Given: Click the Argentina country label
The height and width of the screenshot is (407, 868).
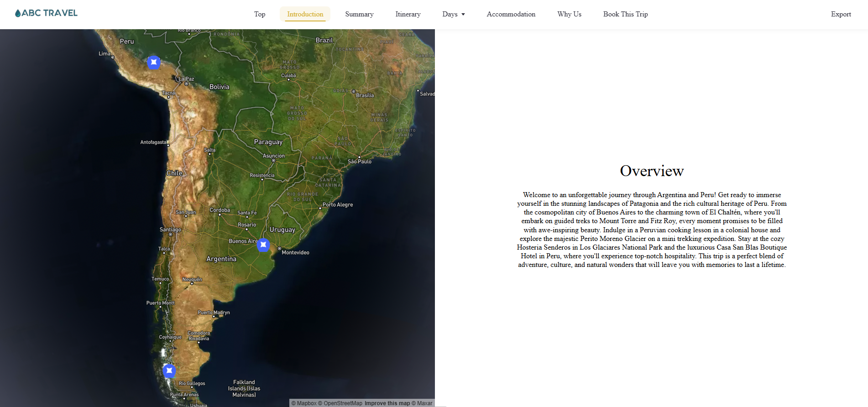Looking at the screenshot, I should click(x=221, y=259).
